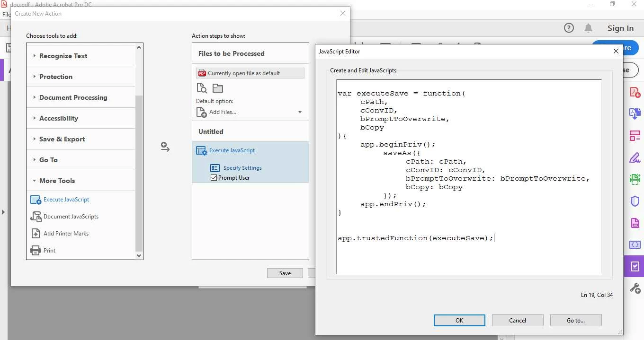644x340 pixels.
Task: Expand the Document Processing category
Action: (x=35, y=97)
